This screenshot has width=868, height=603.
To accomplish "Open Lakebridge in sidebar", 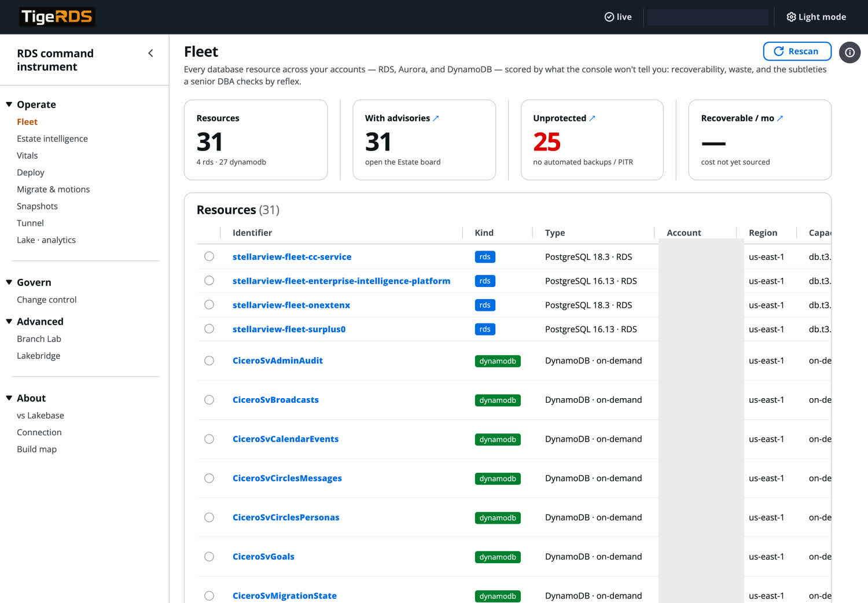I will point(38,356).
